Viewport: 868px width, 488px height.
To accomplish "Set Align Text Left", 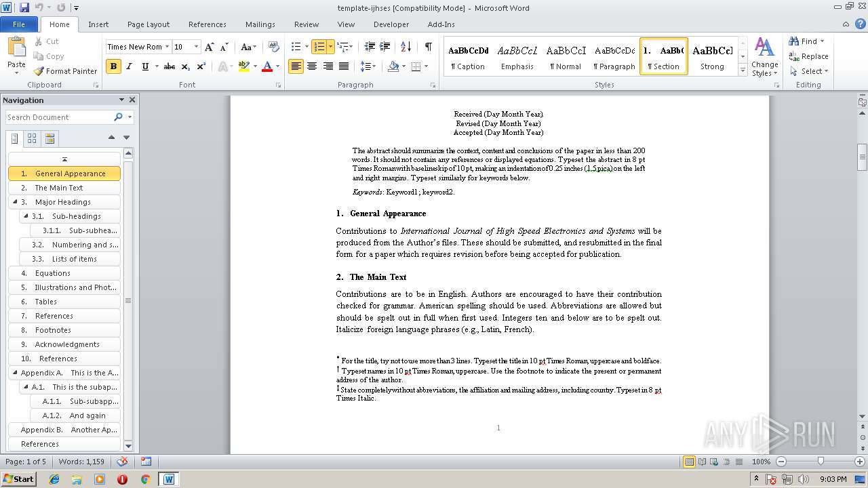I will tap(296, 66).
